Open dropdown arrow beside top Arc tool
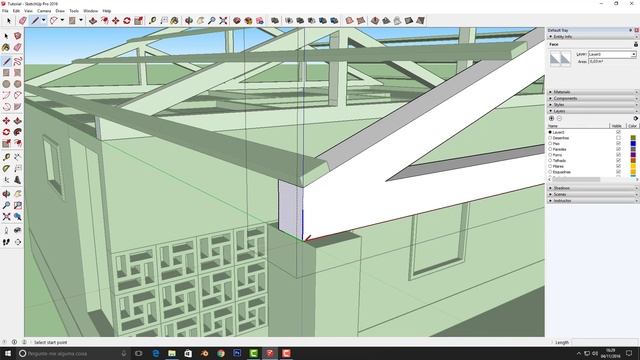640x360 pixels. tap(62, 20)
